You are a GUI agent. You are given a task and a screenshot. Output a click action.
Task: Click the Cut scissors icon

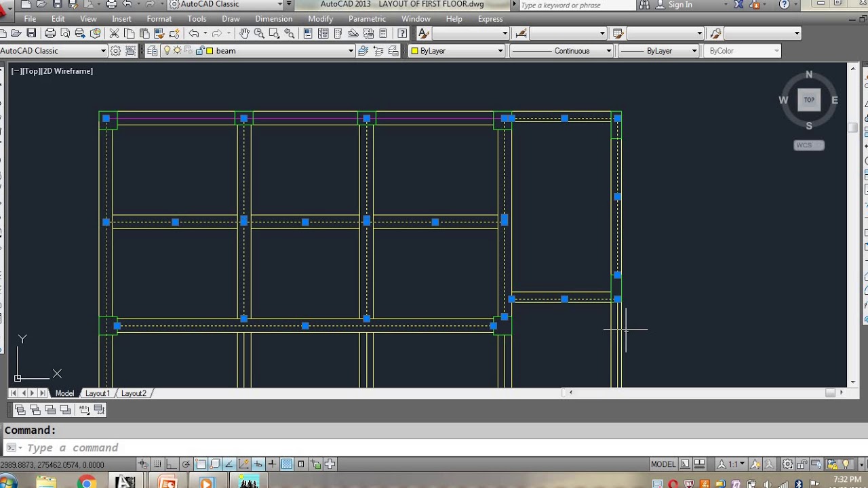coord(114,33)
